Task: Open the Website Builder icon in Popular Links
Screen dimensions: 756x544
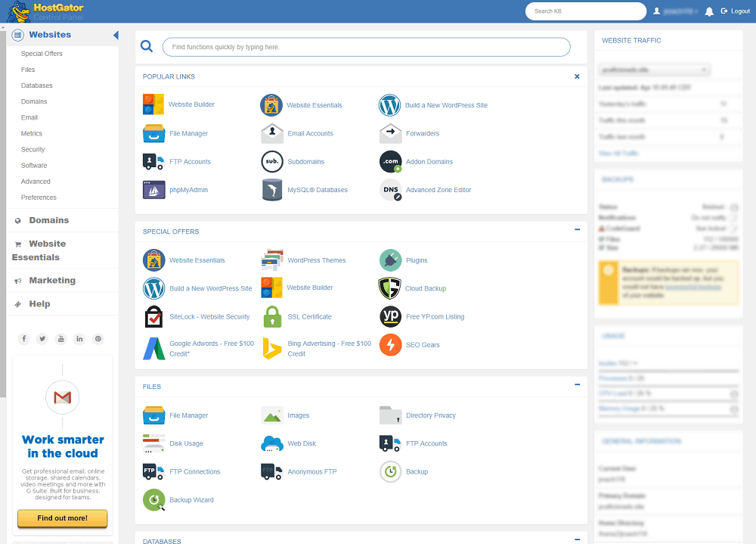Action: click(153, 104)
